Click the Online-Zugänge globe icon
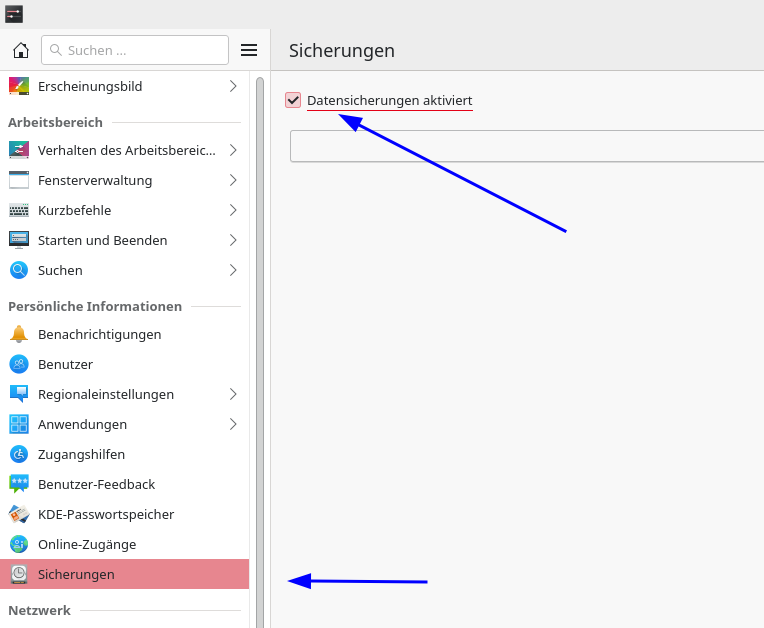764x628 pixels. pos(19,544)
